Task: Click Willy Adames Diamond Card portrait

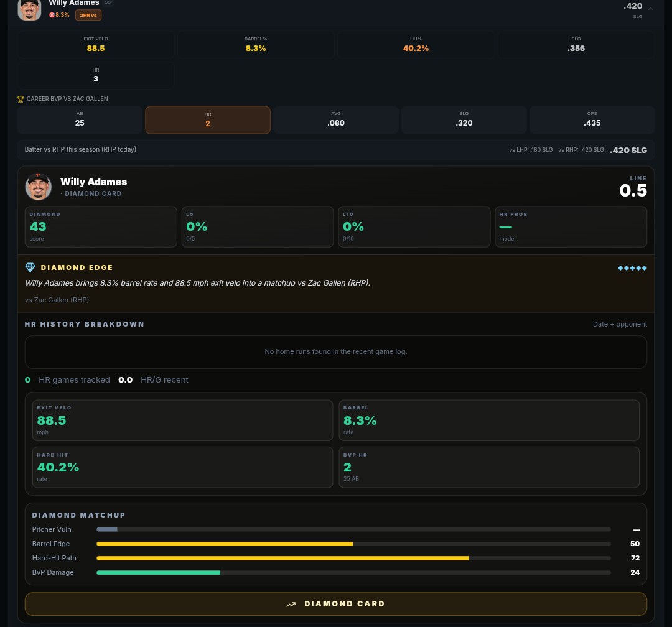Action: pyautogui.click(x=38, y=187)
